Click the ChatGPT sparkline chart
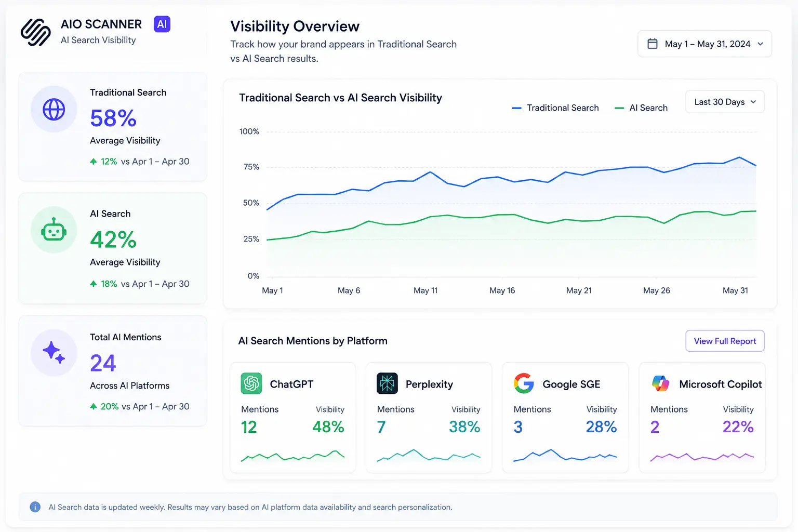Image resolution: width=798 pixels, height=532 pixels. click(292, 456)
